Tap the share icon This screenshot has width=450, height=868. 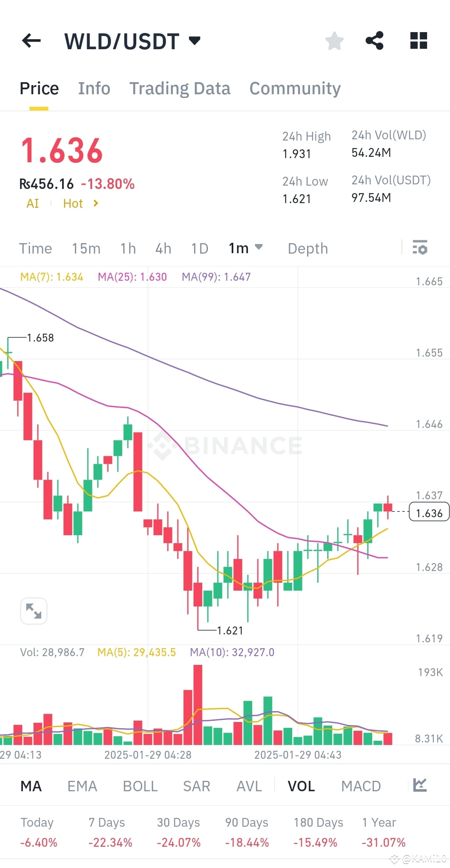(x=375, y=40)
